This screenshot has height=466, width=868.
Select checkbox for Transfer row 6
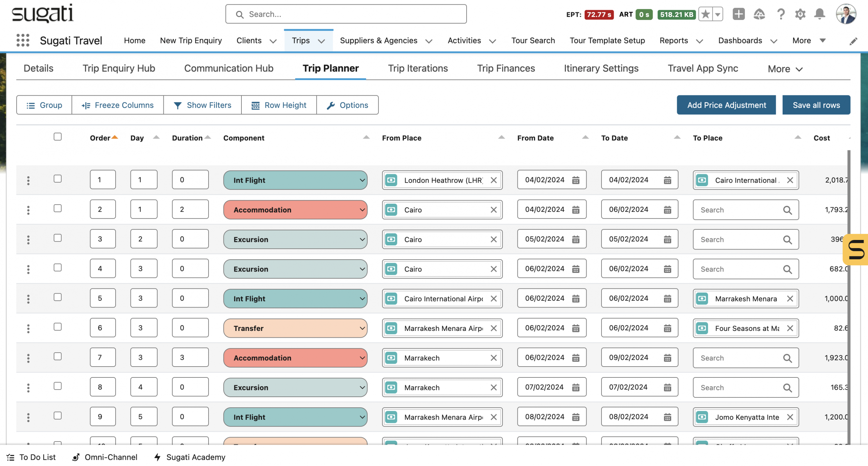coord(58,327)
